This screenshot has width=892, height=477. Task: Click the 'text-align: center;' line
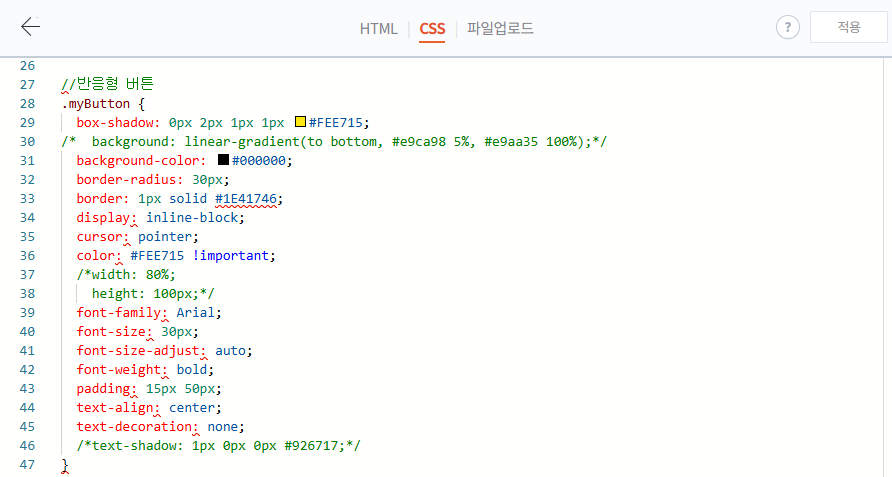point(149,408)
